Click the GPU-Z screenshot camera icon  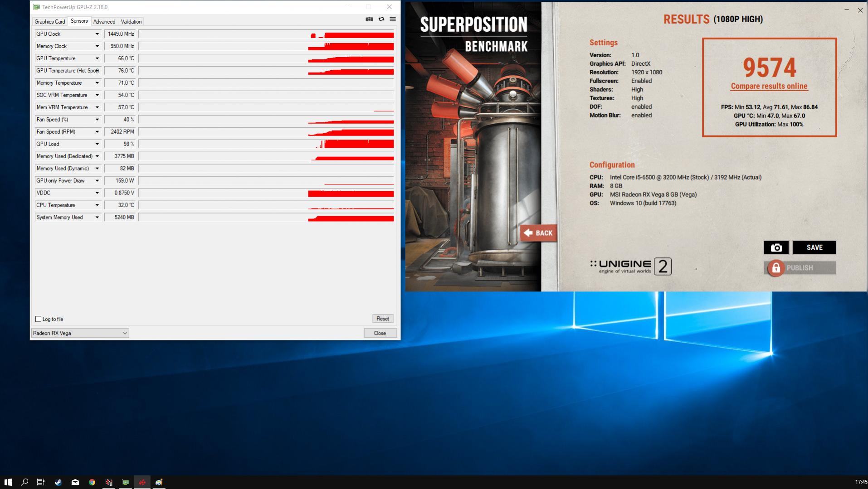[369, 19]
